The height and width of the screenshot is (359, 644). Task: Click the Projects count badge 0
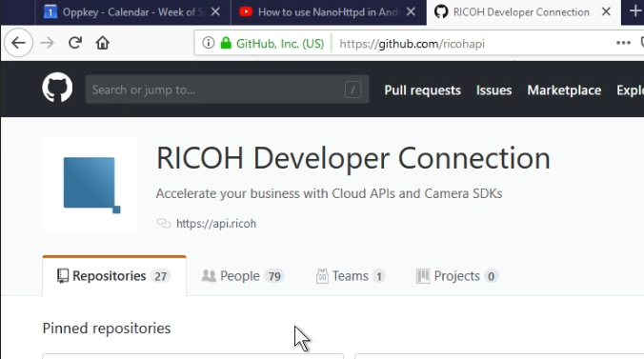pos(491,276)
